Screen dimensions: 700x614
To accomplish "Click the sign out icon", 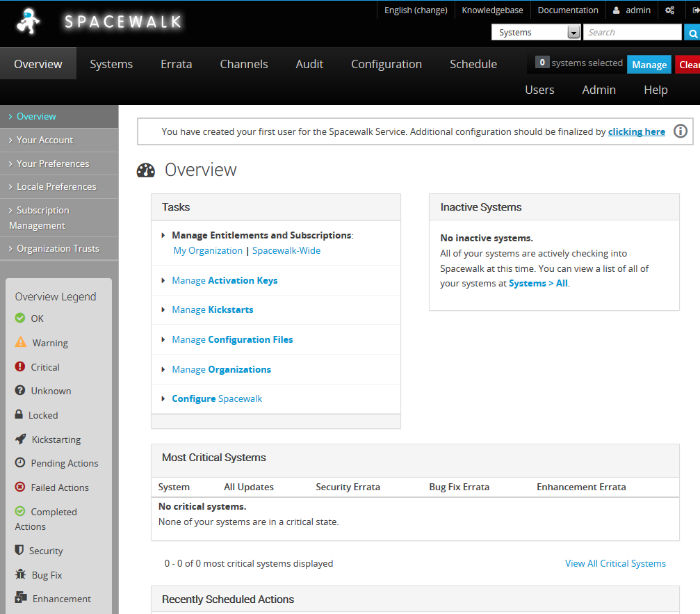I will click(x=696, y=10).
